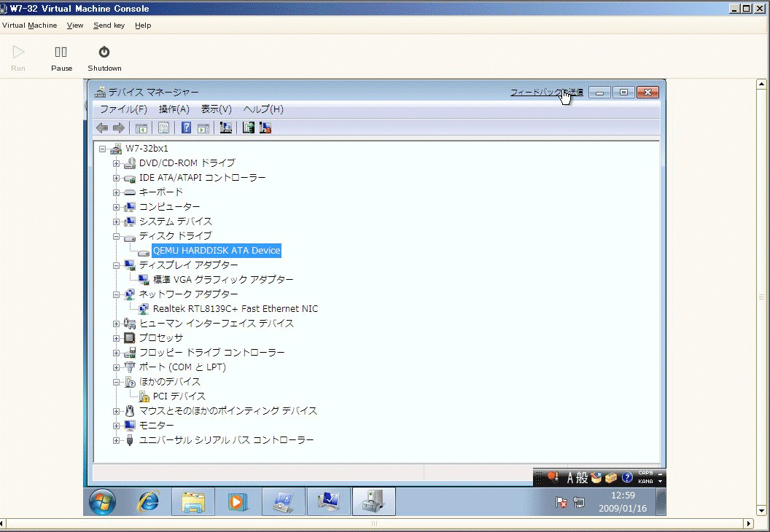Select the ポート (COM と LPT) row
The width and height of the screenshot is (770, 532).
182,367
